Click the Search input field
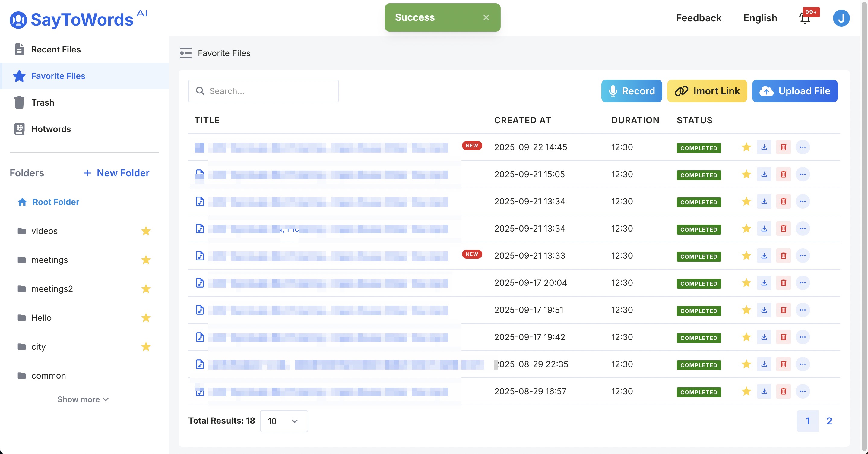 (263, 91)
